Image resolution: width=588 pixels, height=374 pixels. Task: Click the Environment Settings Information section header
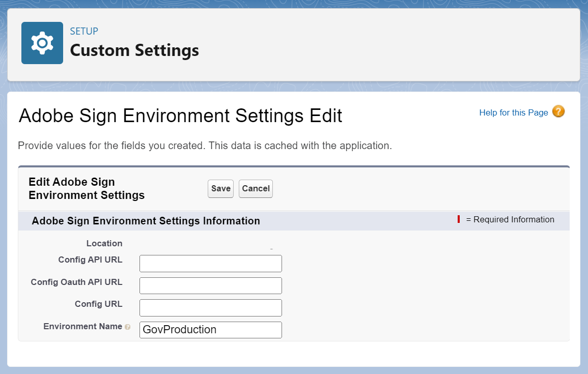pyautogui.click(x=146, y=221)
